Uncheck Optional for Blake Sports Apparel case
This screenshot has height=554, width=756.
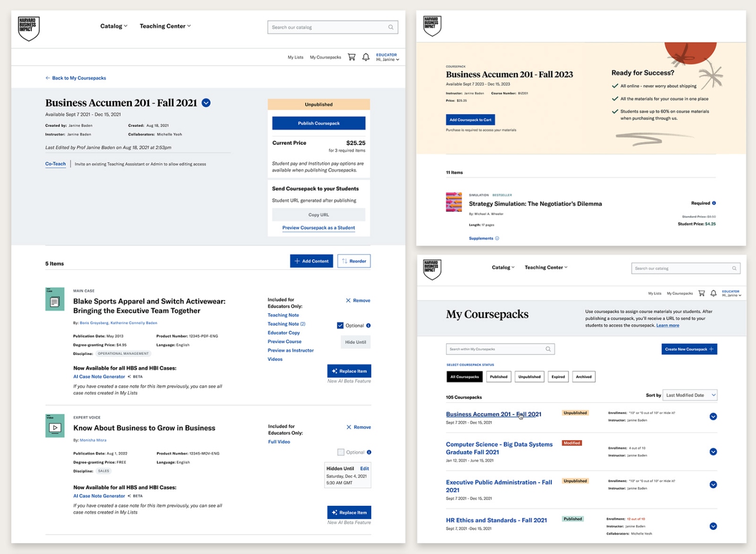[340, 326]
